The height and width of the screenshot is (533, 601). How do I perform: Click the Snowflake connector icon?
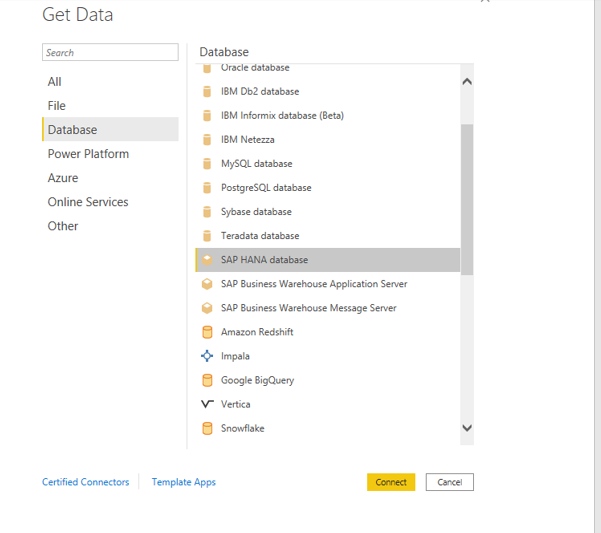tap(208, 428)
